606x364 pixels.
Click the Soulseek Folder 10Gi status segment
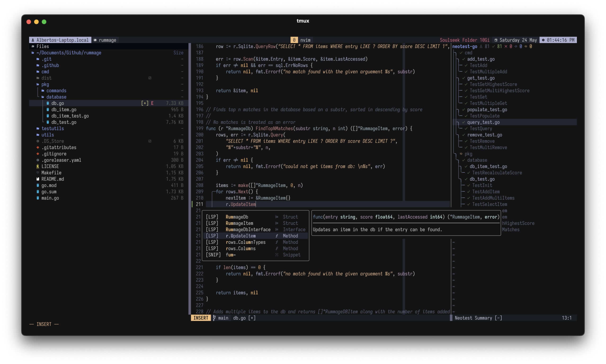pyautogui.click(x=464, y=40)
